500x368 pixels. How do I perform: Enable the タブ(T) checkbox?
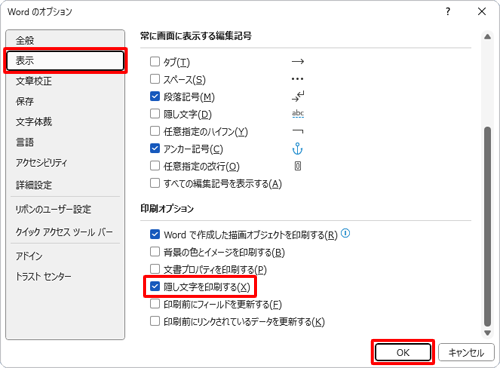155,62
